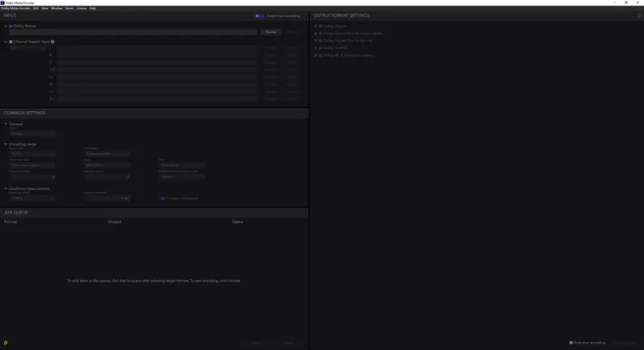Viewport: 644px width, 350px height.
Task: Check the Dolby AC-4 immersive stereo checkbox
Action: 320,55
